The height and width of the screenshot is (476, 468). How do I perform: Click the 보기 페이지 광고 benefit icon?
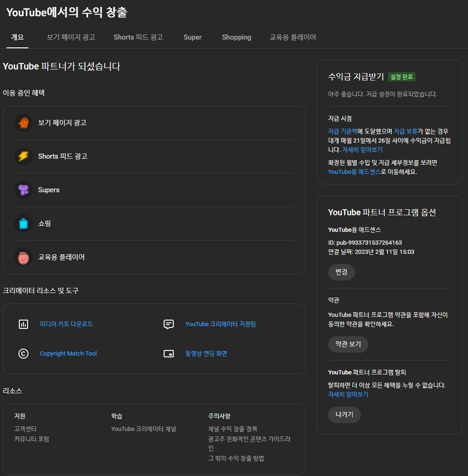coord(23,123)
